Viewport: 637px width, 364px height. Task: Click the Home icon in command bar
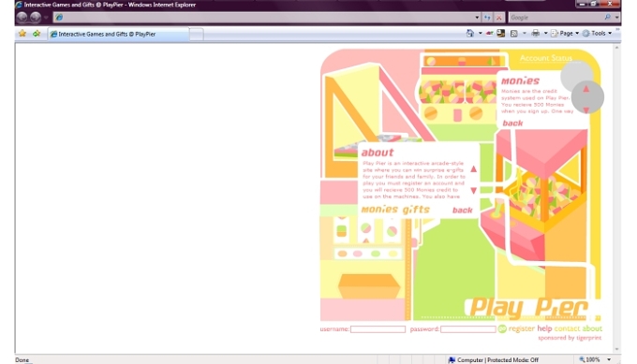470,34
